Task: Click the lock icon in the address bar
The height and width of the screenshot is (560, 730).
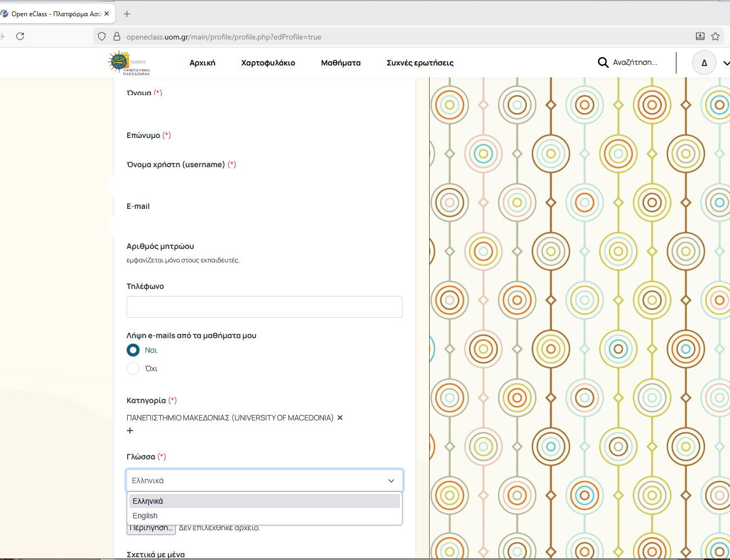Action: point(116,37)
